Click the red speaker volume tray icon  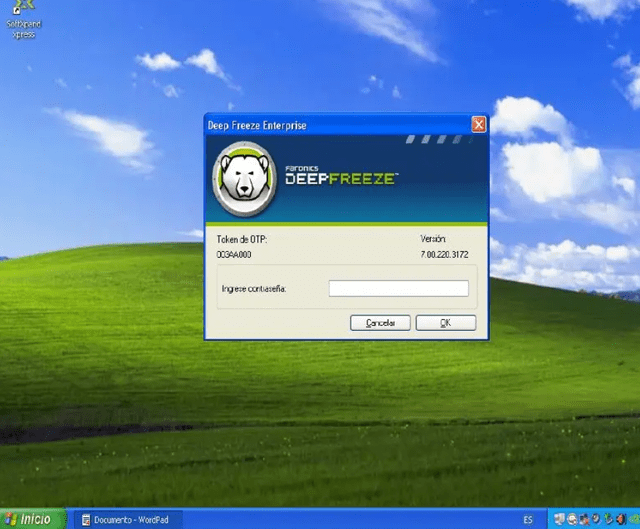(621, 519)
